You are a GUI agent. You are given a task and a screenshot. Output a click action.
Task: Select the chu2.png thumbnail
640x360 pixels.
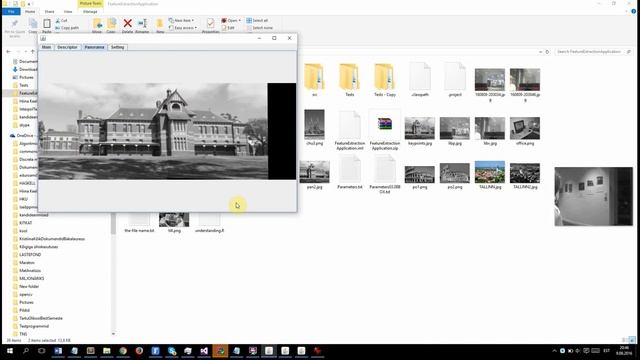pyautogui.click(x=314, y=124)
